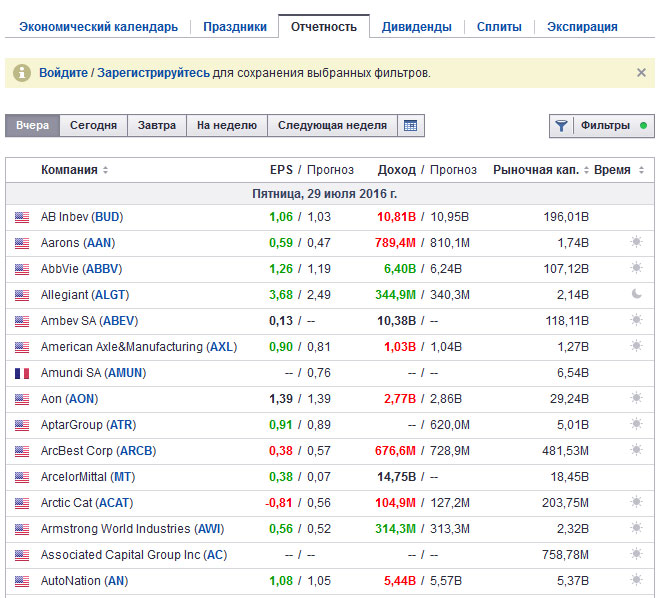This screenshot has height=598, width=657.
Task: Click AutoNation revenue 5,44B
Action: point(400,581)
